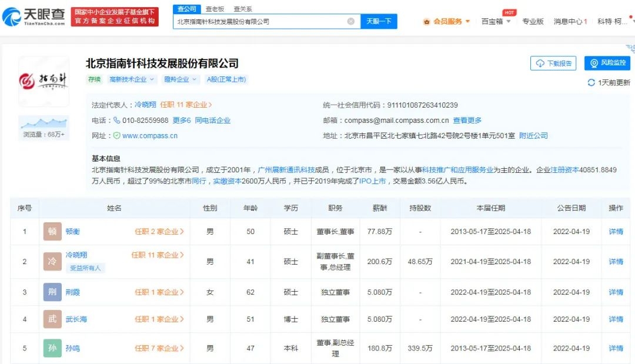The height and width of the screenshot is (364, 635).
Task: Expand 任职 2 家企业 for 顿衡
Action: click(159, 232)
